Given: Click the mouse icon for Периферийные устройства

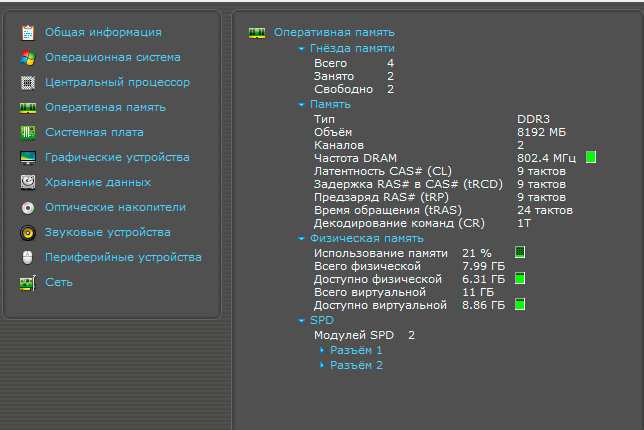Looking at the screenshot, I should 28,258.
